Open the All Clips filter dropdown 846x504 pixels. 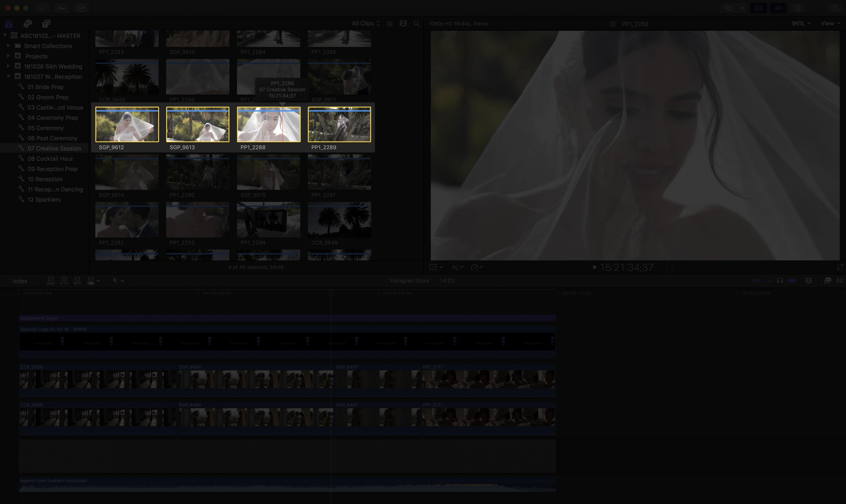(x=366, y=23)
